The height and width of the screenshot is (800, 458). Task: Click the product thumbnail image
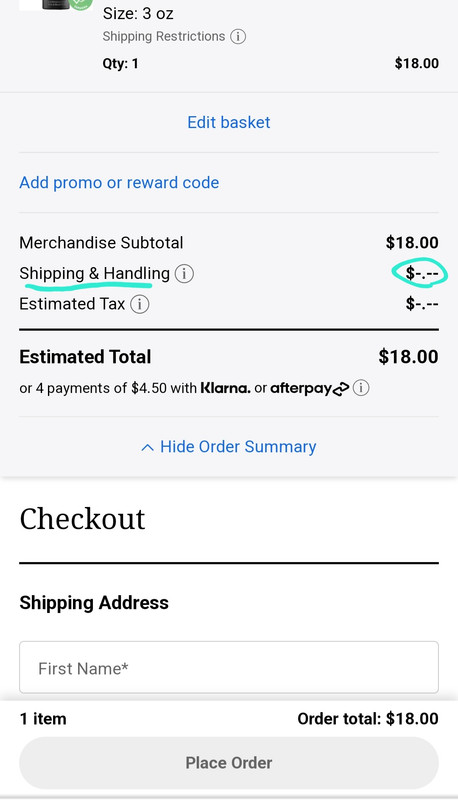click(x=56, y=5)
